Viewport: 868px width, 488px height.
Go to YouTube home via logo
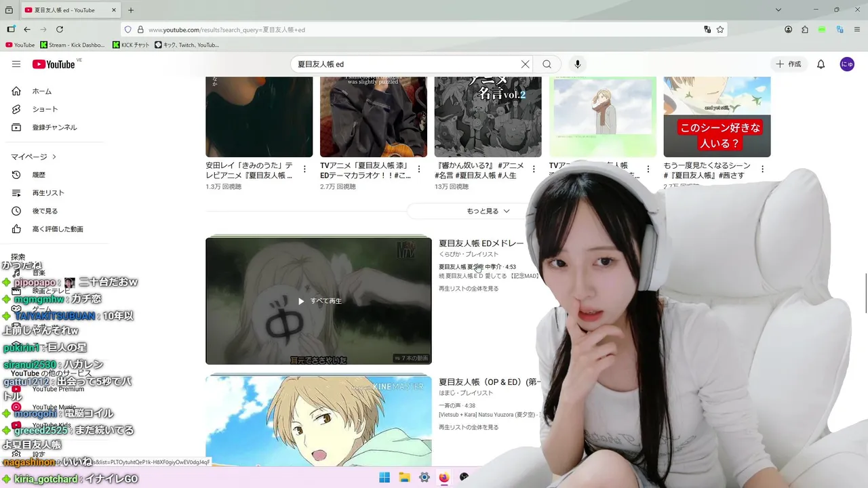[x=54, y=64]
